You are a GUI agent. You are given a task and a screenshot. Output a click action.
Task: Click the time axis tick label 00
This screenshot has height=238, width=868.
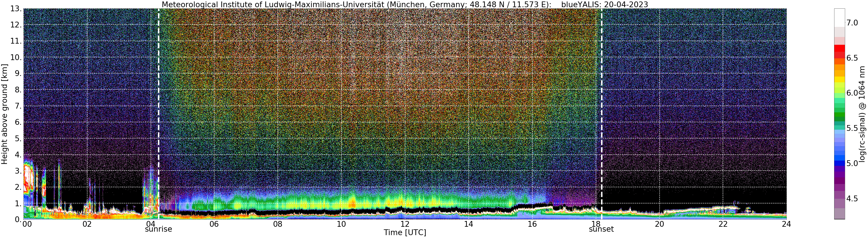27,224
